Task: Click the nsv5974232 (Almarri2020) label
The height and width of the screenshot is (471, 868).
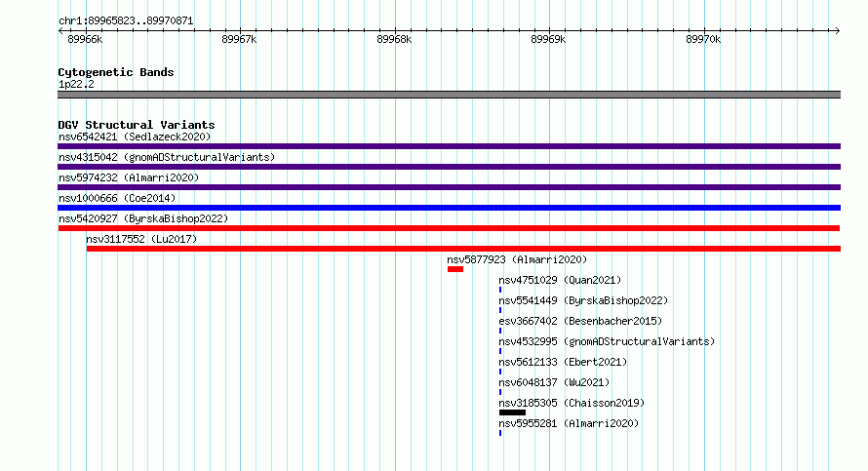Action: [129, 177]
